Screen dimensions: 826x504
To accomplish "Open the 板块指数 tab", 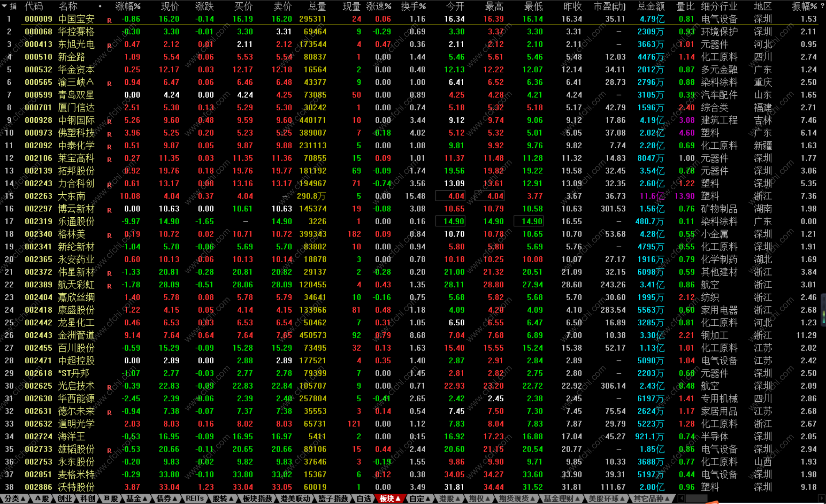I will coord(257,499).
